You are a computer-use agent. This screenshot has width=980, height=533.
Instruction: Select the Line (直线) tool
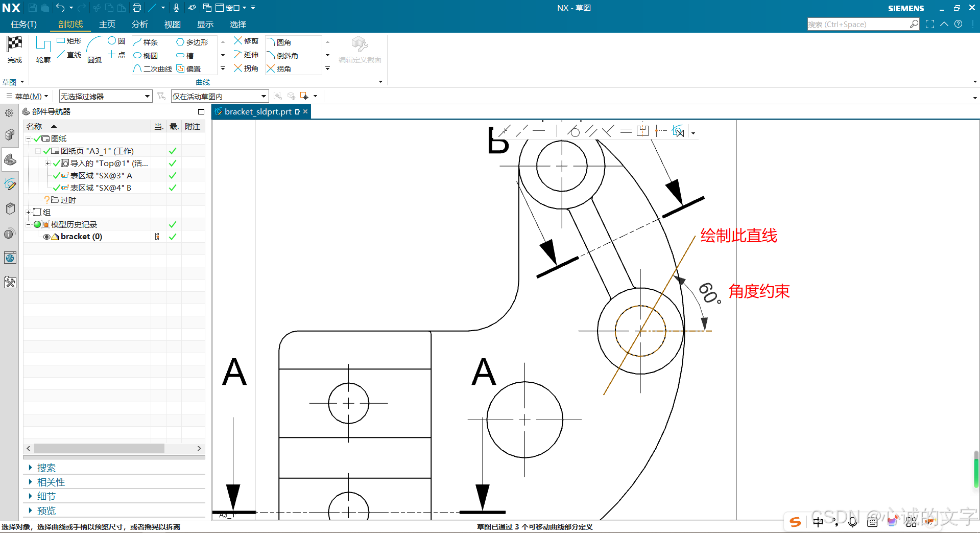click(x=69, y=54)
